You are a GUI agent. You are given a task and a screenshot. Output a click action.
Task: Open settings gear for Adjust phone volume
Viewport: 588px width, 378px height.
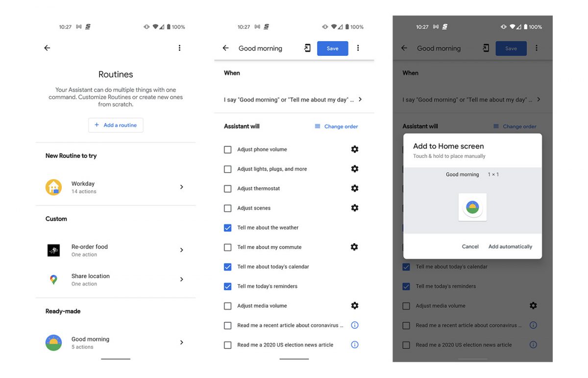pyautogui.click(x=355, y=149)
